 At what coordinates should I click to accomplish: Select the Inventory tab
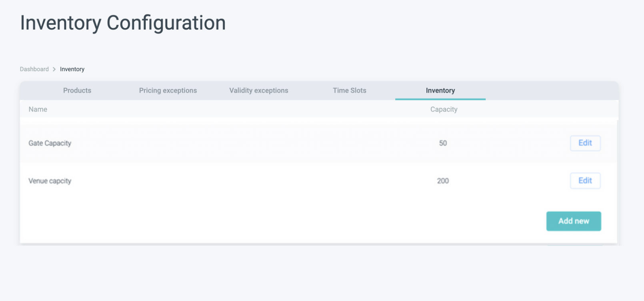[440, 90]
